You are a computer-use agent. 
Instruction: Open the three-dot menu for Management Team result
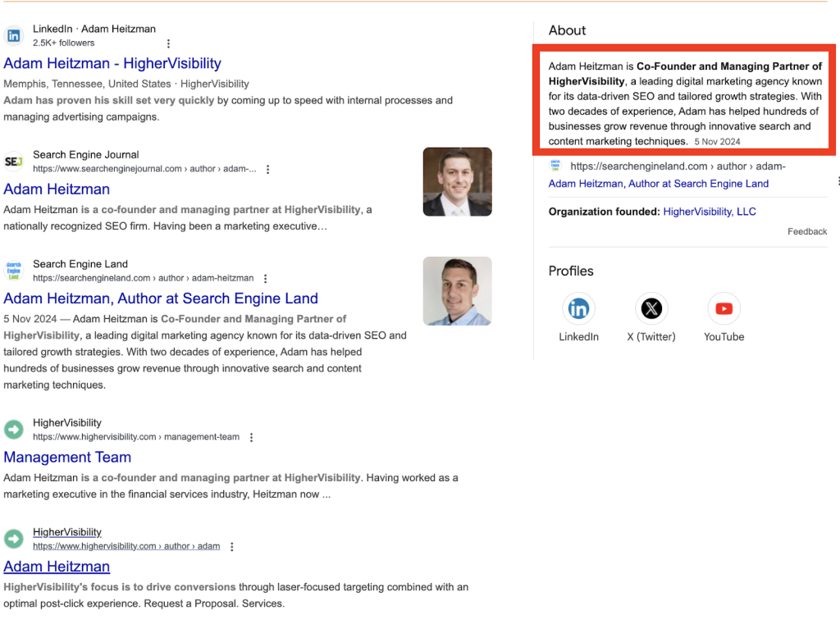[x=251, y=438]
